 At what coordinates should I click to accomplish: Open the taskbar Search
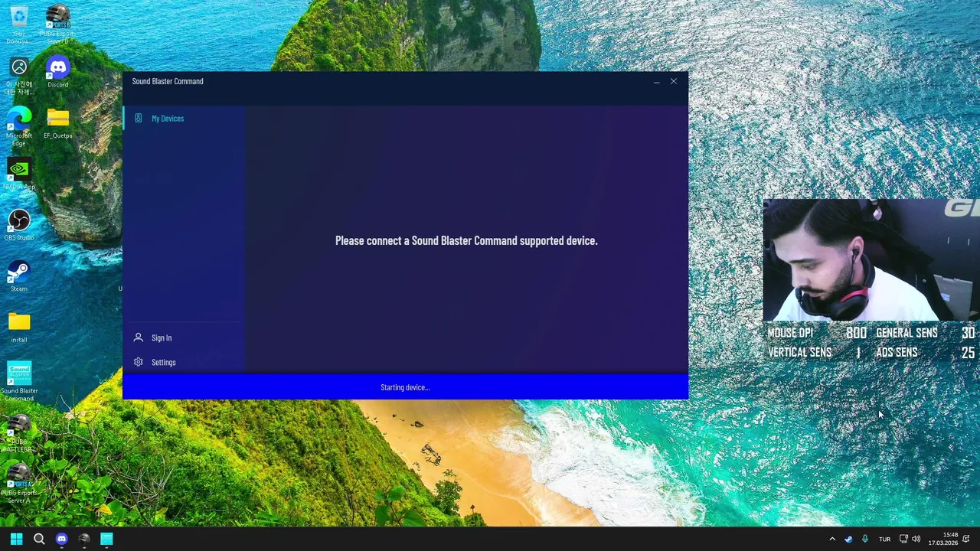pos(39,539)
